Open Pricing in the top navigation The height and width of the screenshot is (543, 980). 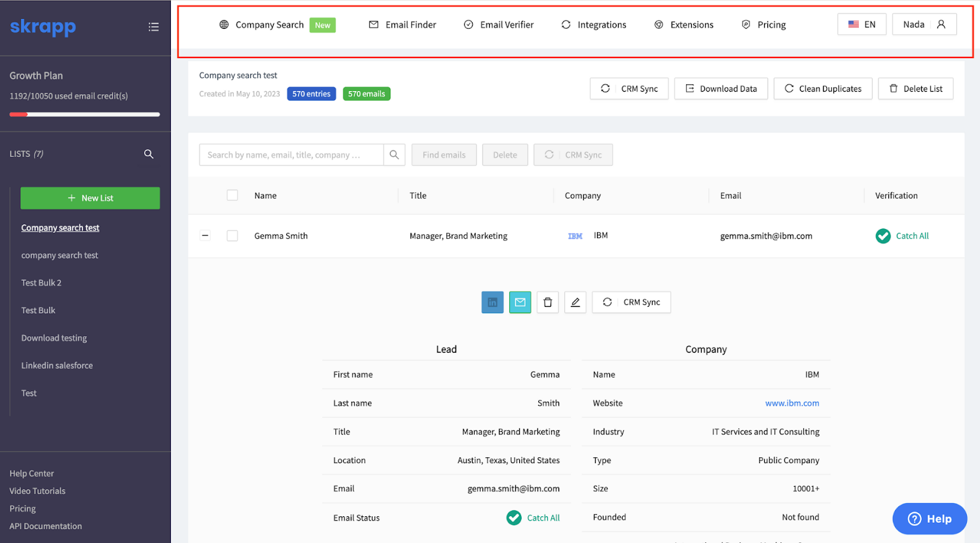point(763,25)
